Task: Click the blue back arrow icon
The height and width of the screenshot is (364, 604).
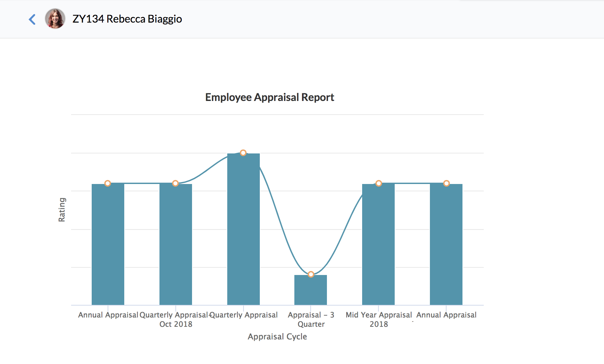Action: click(32, 19)
